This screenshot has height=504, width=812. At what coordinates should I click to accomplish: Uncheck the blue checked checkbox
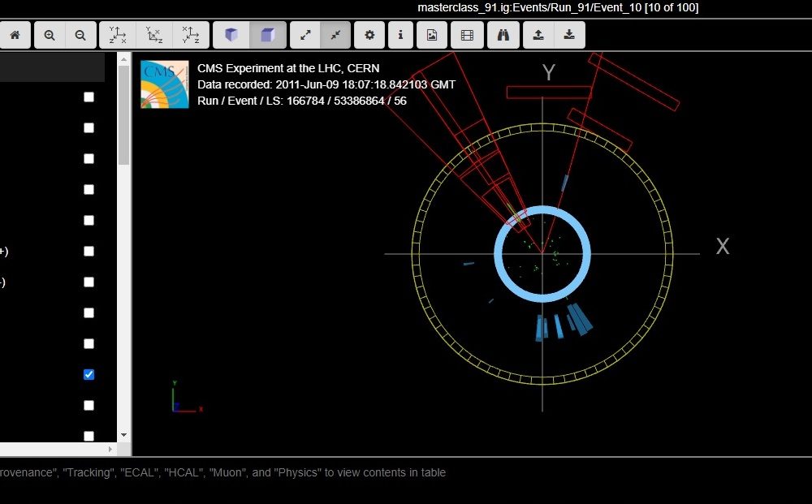(x=89, y=374)
